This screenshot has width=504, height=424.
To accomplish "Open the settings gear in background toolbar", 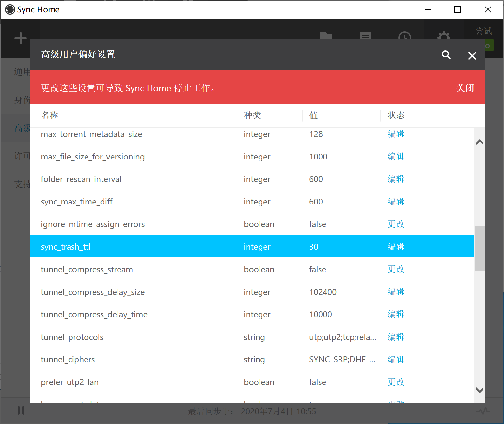I will point(444,36).
